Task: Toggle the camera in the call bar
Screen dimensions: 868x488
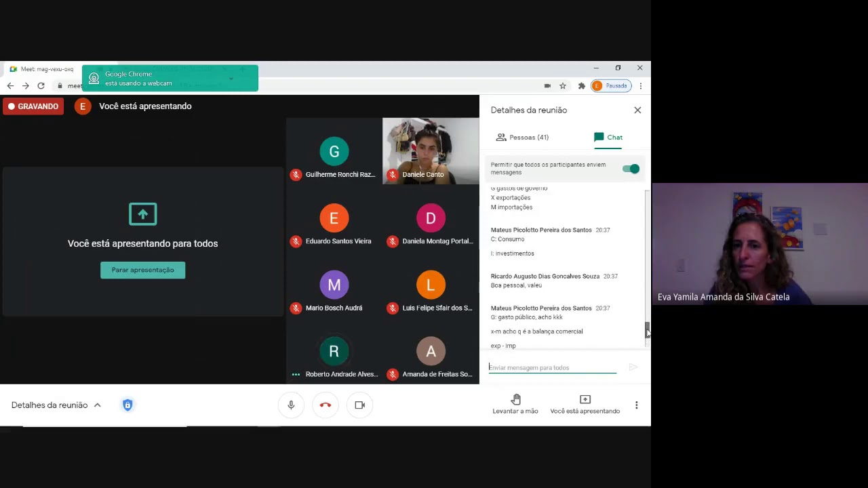Action: point(360,405)
